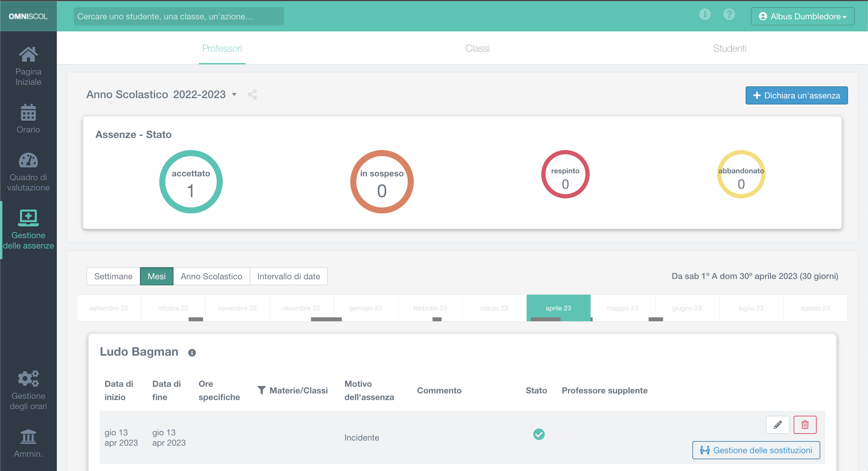Click the share icon beside school year
868x471 pixels.
[252, 95]
